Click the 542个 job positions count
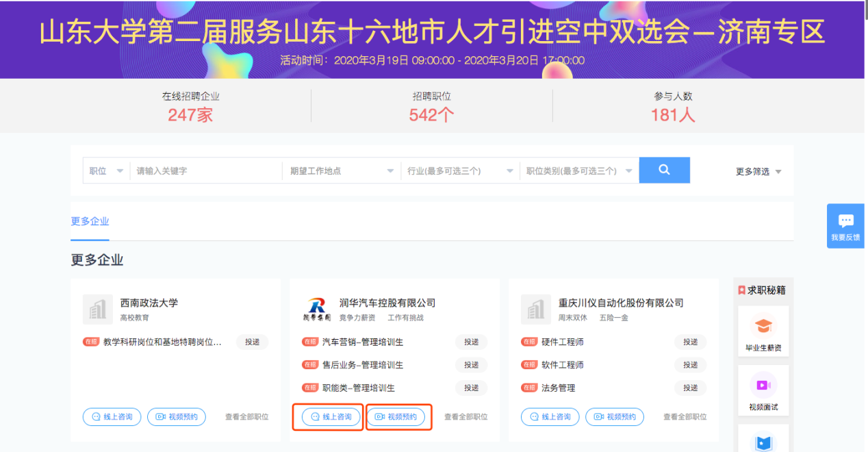The width and height of the screenshot is (868, 452). click(432, 115)
